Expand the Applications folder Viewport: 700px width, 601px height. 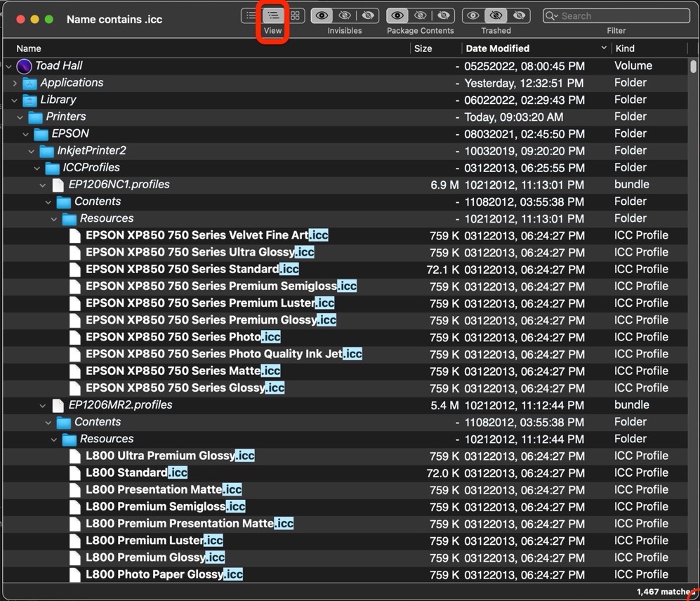[14, 82]
